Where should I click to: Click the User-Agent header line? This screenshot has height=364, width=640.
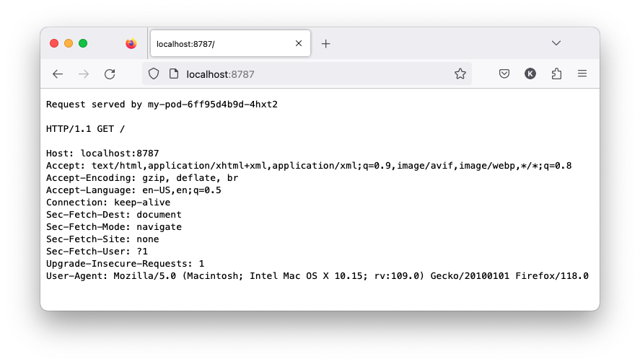click(x=317, y=276)
